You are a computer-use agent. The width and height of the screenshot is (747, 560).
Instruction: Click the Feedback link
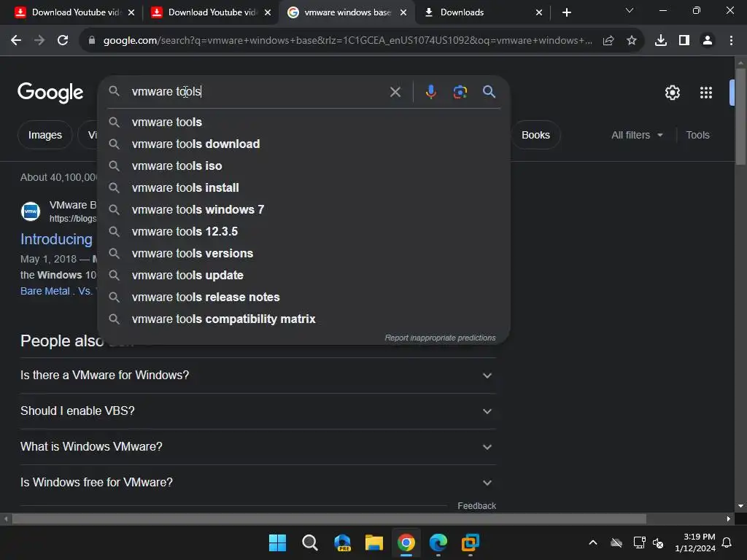[476, 506]
